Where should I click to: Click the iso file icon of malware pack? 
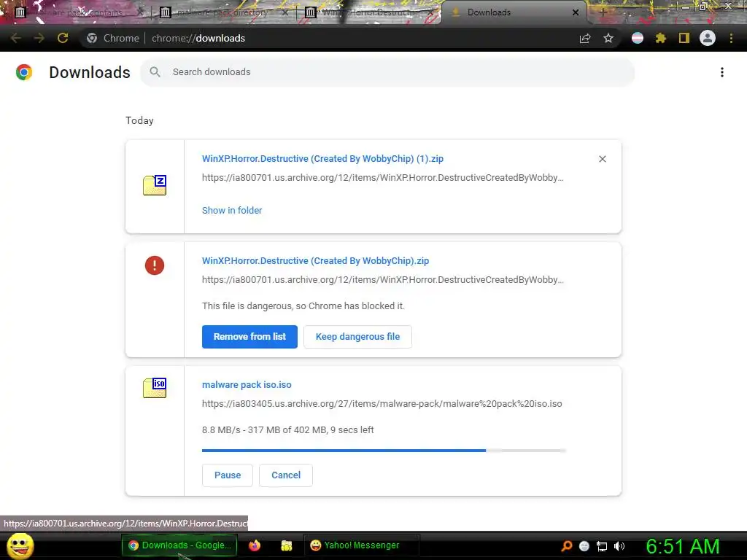155,388
